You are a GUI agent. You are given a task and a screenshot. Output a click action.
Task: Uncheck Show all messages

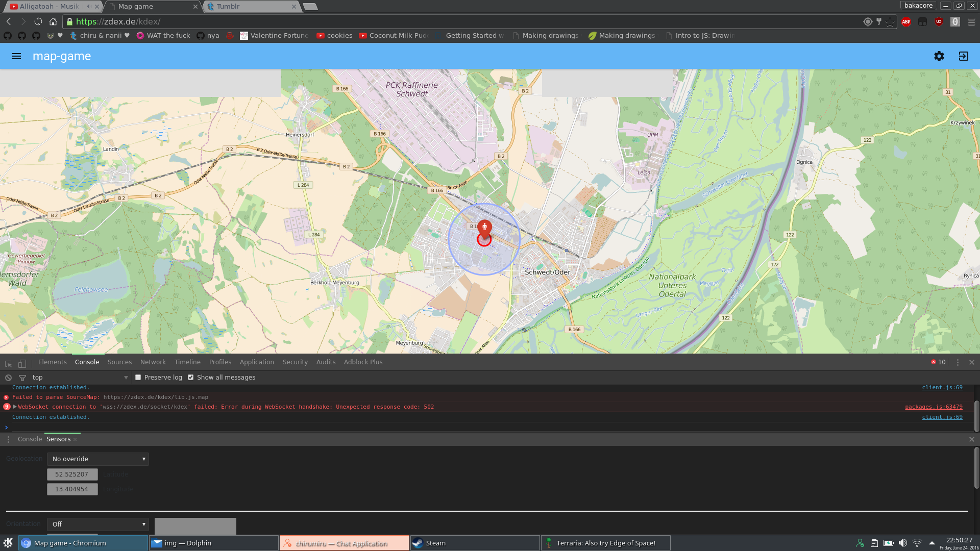click(190, 378)
